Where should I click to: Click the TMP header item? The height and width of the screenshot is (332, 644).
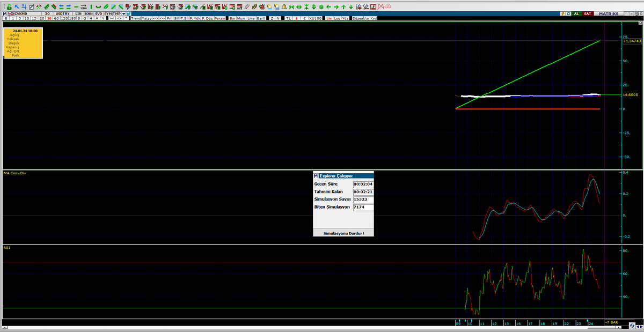117,13
